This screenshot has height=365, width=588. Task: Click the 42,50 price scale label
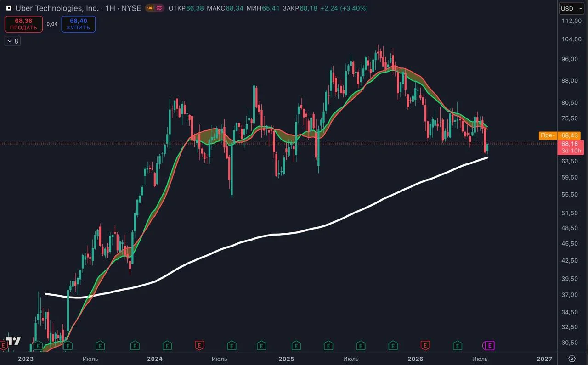(x=570, y=260)
